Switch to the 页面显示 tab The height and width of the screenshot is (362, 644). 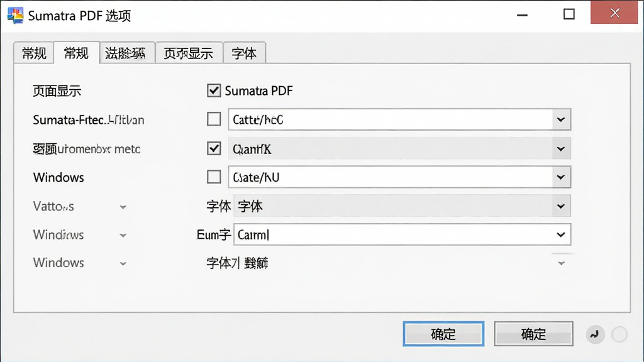click(189, 53)
